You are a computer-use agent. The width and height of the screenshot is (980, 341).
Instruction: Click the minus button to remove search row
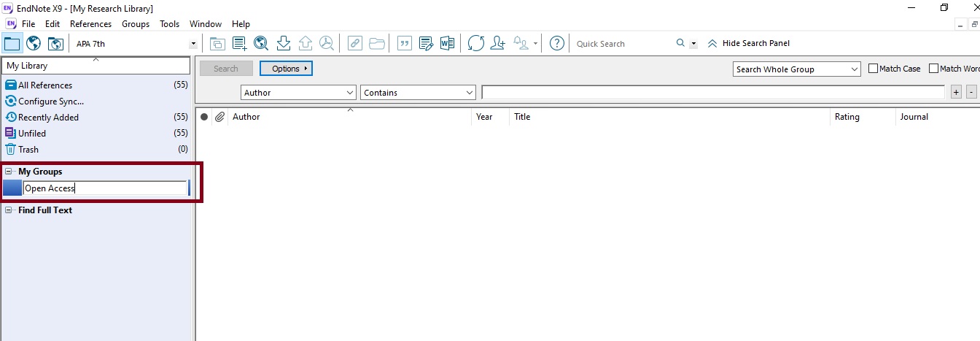(971, 93)
